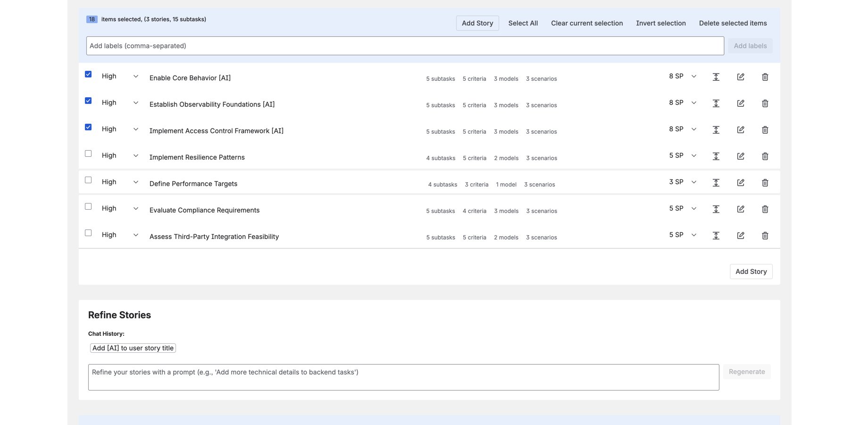Delete the Enable Core Behavior story

click(765, 76)
